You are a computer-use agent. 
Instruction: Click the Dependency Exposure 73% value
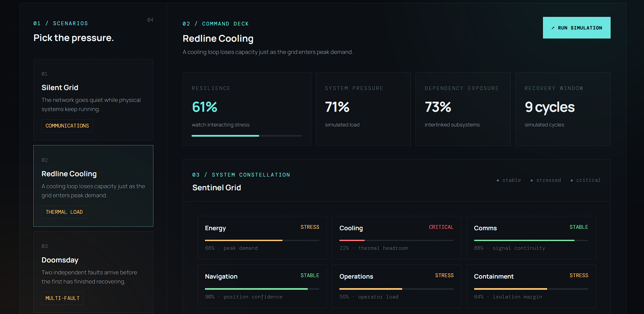pos(438,107)
